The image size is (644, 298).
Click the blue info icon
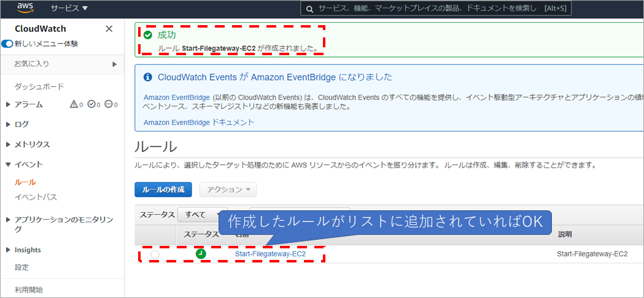click(148, 77)
